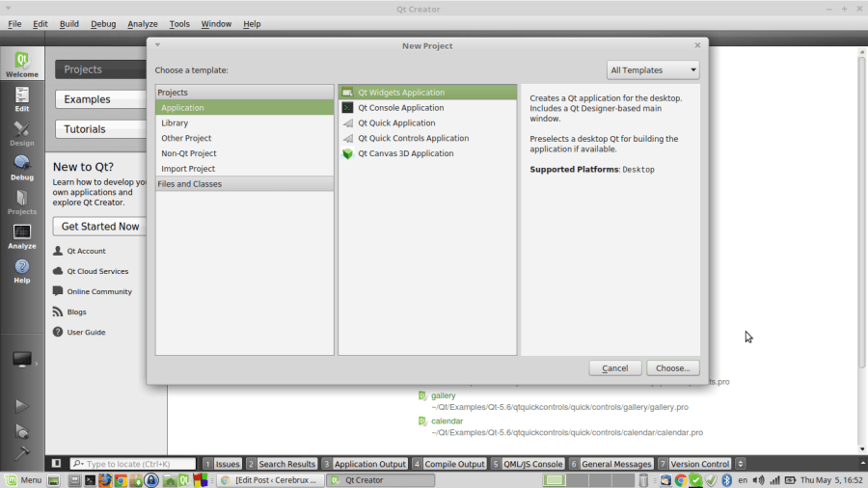This screenshot has width=868, height=488.
Task: Click Get Started Now button
Action: pos(100,227)
